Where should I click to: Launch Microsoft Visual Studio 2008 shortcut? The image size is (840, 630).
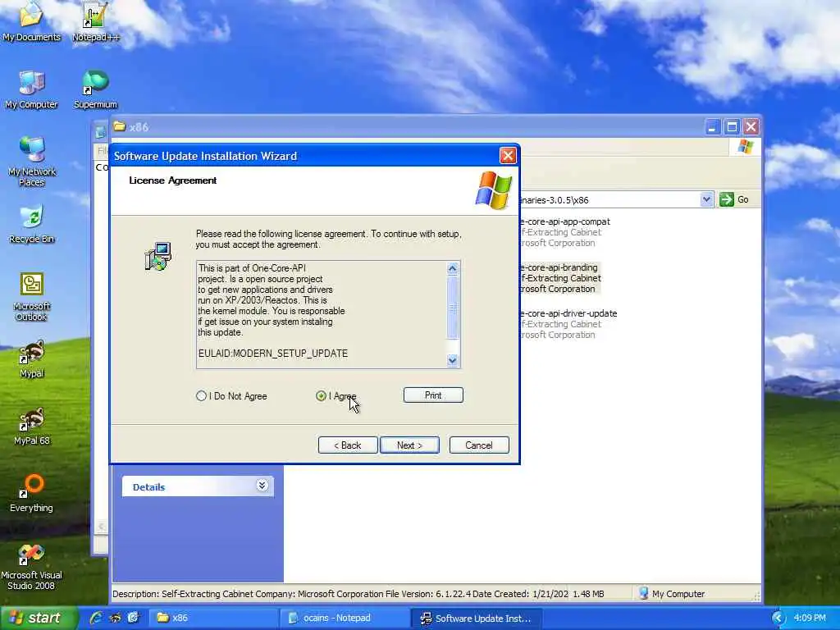pyautogui.click(x=31, y=566)
